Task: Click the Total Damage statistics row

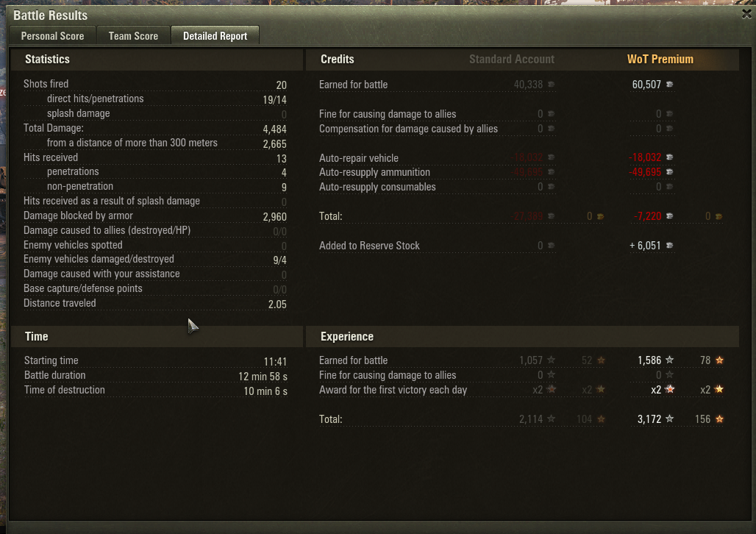Action: (155, 128)
